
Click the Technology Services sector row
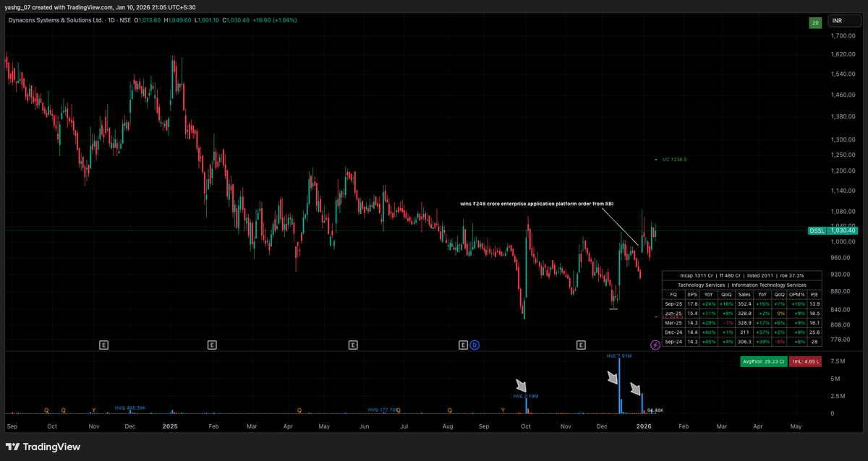point(742,285)
